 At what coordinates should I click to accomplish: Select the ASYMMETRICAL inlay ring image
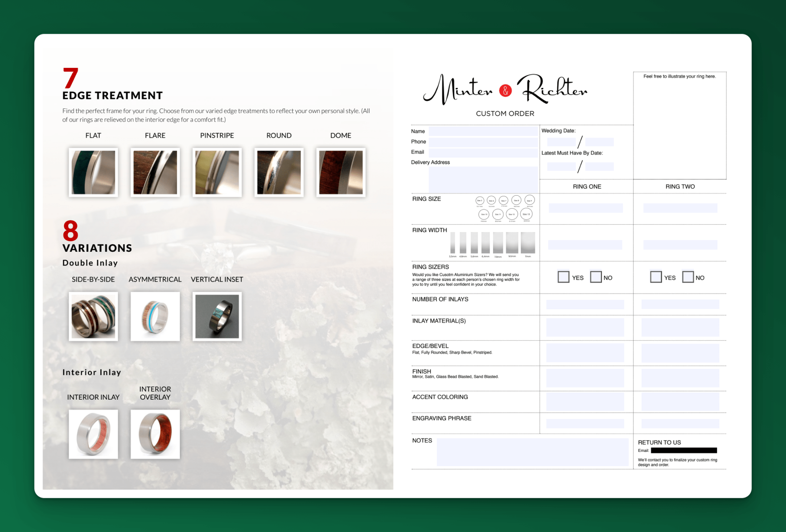pyautogui.click(x=155, y=316)
